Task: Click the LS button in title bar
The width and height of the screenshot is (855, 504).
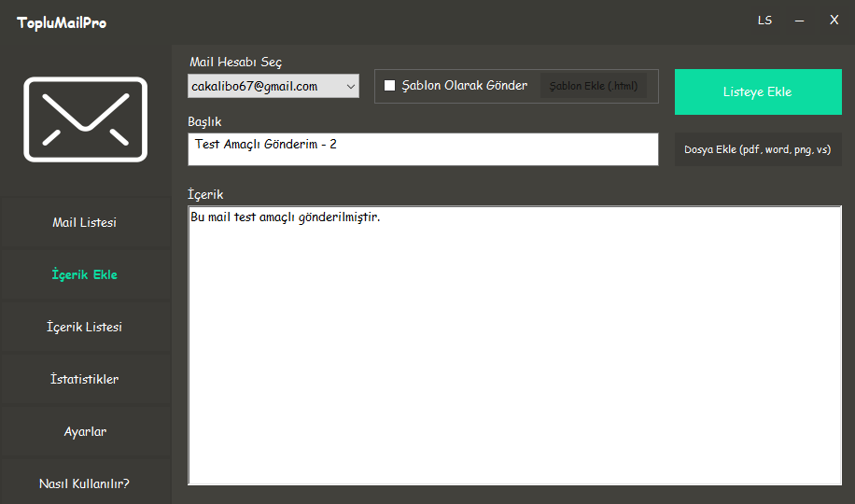Action: tap(764, 21)
